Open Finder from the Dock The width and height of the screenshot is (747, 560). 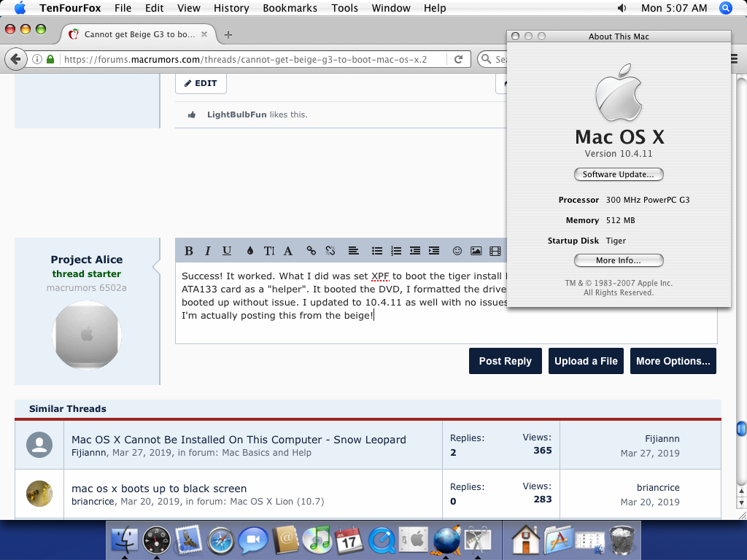tap(124, 540)
